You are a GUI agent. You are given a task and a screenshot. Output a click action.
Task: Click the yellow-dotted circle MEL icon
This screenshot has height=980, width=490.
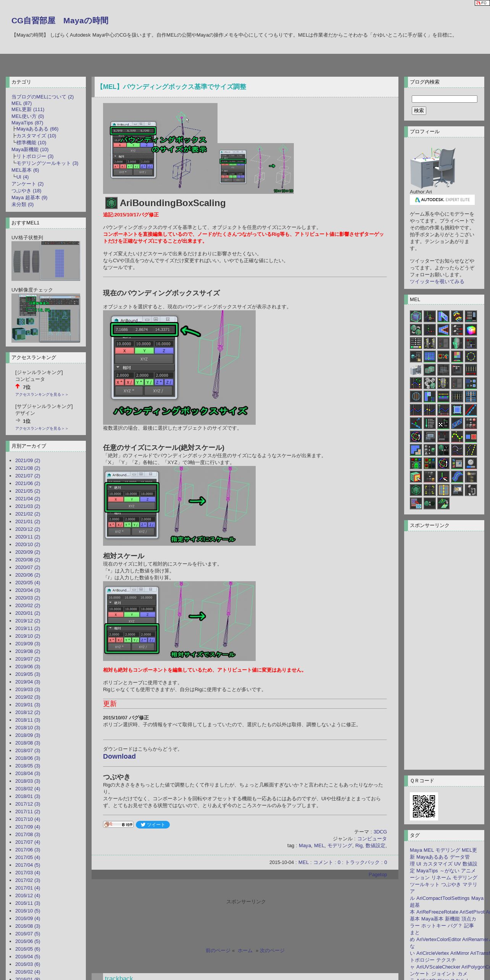[x=471, y=356]
